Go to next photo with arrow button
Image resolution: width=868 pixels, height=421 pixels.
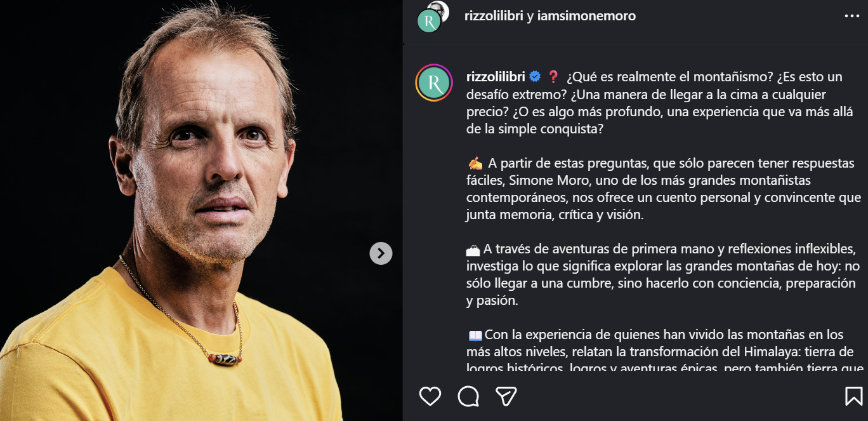[x=381, y=253]
